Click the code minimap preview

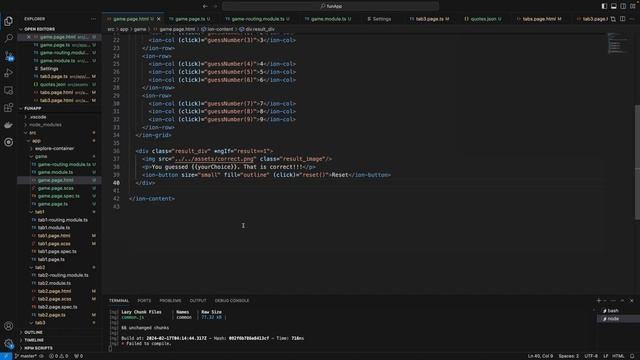coord(618,43)
